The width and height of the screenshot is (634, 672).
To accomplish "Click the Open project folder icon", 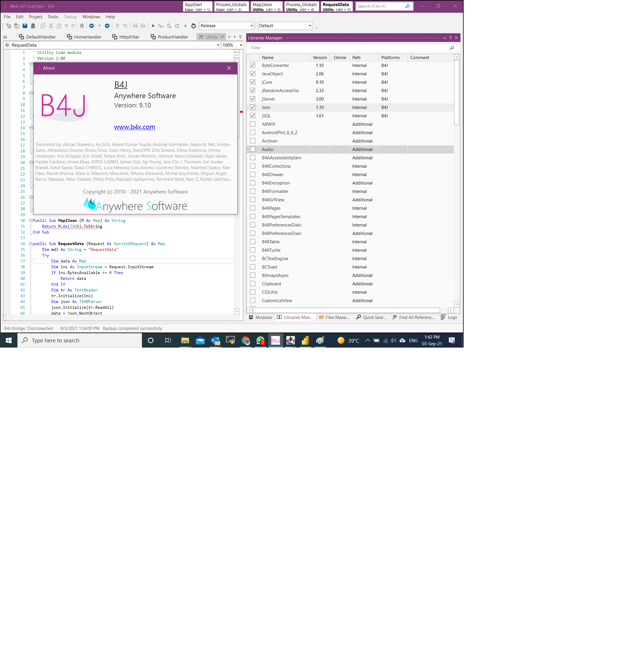I will click(17, 26).
